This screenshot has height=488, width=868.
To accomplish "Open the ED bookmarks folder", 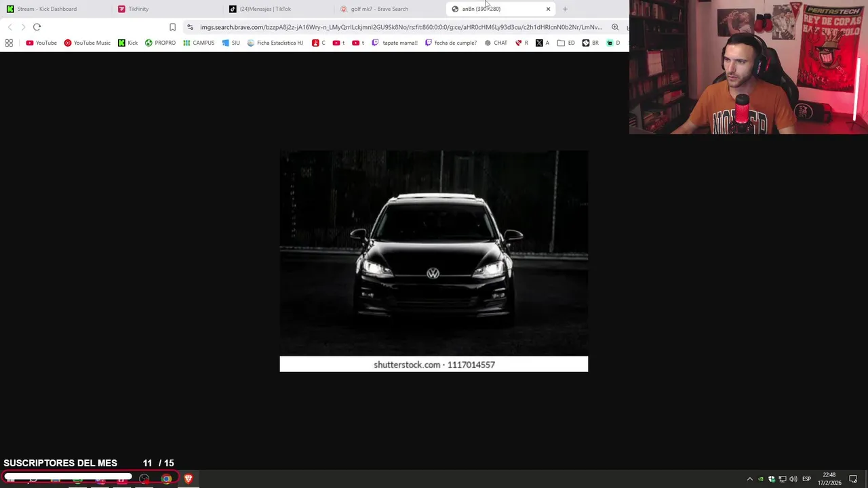I will point(566,43).
